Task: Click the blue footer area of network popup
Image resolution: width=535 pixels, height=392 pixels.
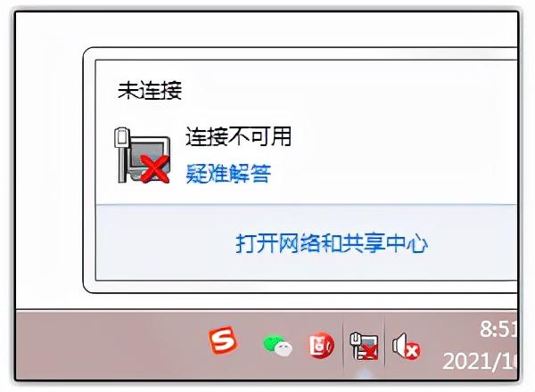Action: (x=307, y=242)
